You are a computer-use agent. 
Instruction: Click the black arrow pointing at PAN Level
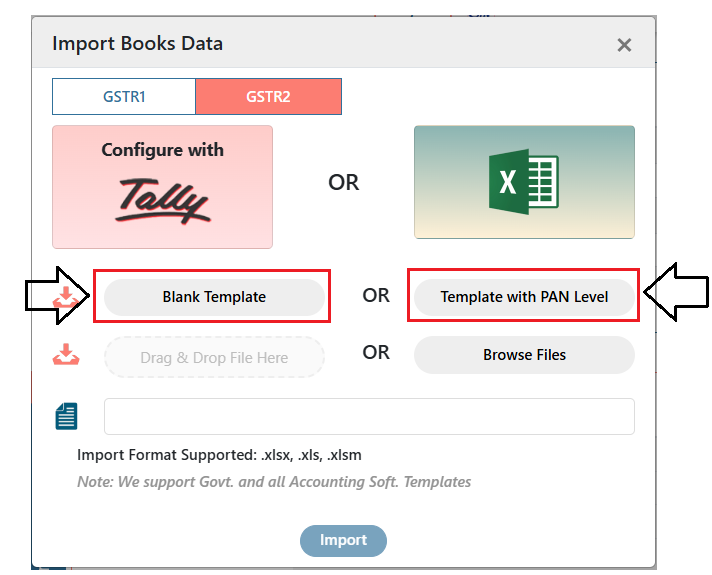click(676, 292)
